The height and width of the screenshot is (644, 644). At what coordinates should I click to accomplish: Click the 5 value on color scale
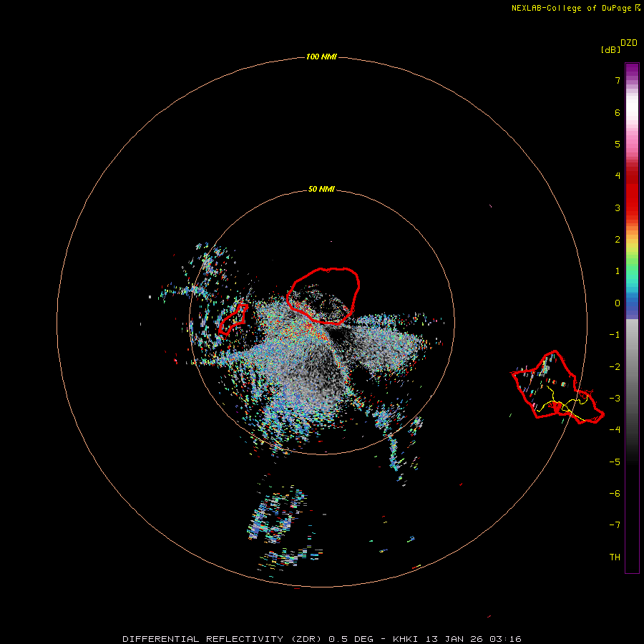tap(618, 144)
